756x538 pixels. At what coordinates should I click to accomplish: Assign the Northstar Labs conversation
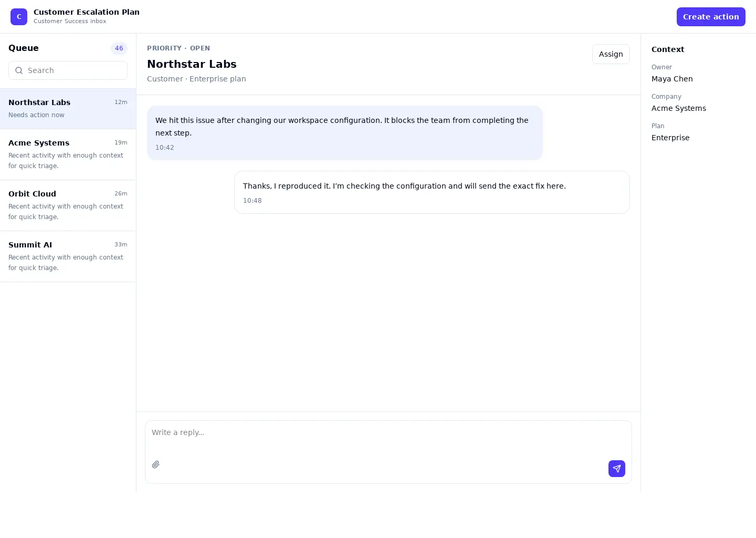[611, 54]
